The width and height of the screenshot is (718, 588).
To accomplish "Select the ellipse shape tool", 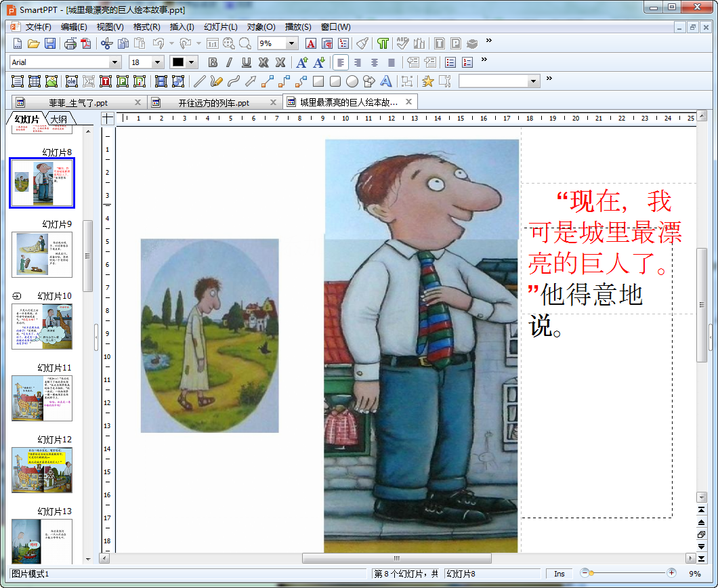I will point(352,81).
